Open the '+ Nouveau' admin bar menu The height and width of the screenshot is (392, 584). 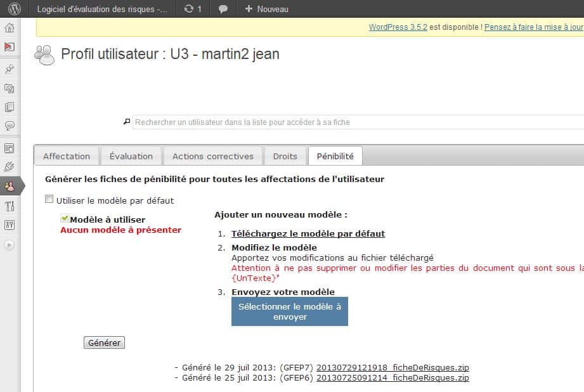point(266,9)
